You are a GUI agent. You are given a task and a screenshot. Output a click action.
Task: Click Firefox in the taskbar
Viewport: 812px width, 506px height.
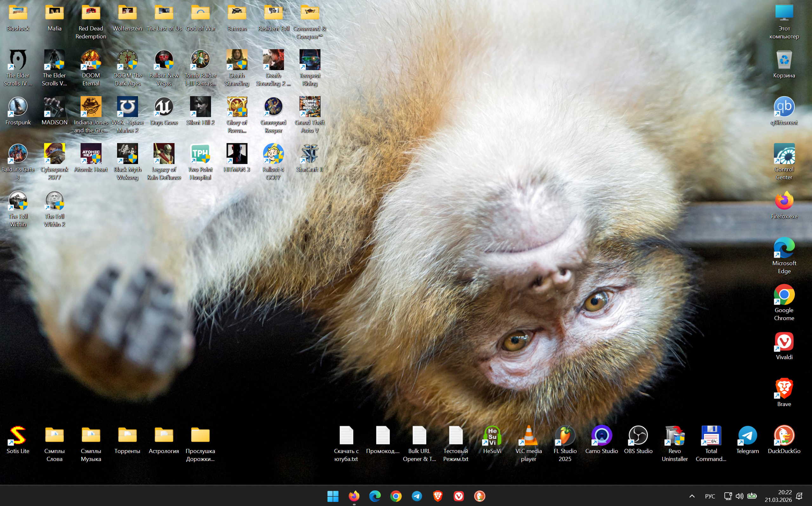354,496
